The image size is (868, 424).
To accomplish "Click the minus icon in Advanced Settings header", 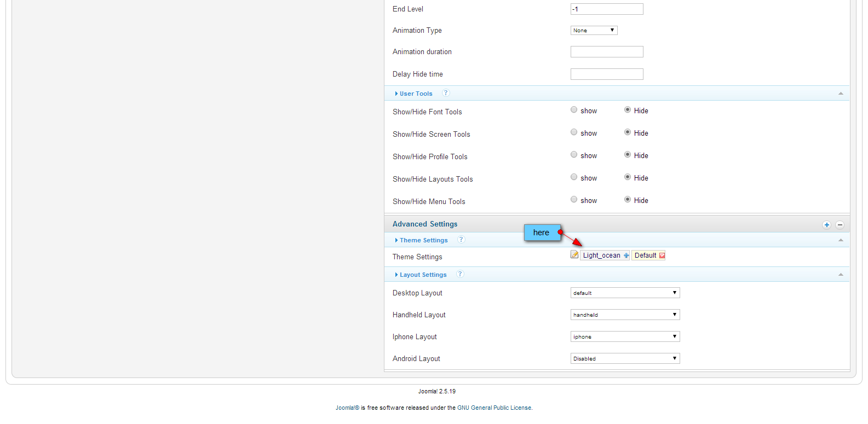I will [840, 225].
